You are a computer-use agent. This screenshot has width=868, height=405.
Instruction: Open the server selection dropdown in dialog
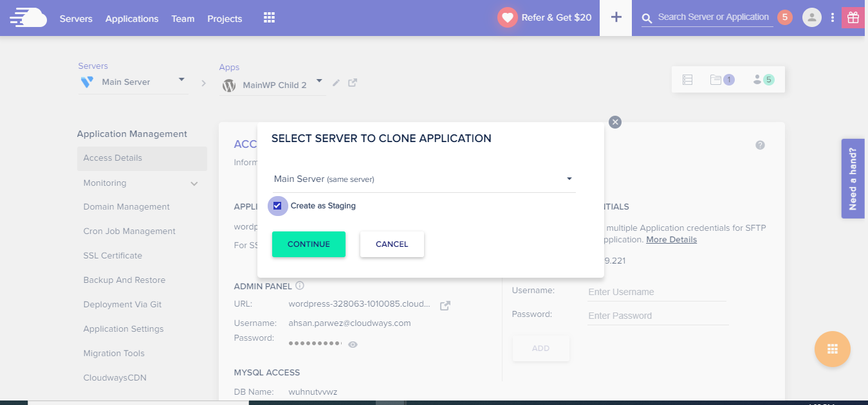(x=423, y=179)
